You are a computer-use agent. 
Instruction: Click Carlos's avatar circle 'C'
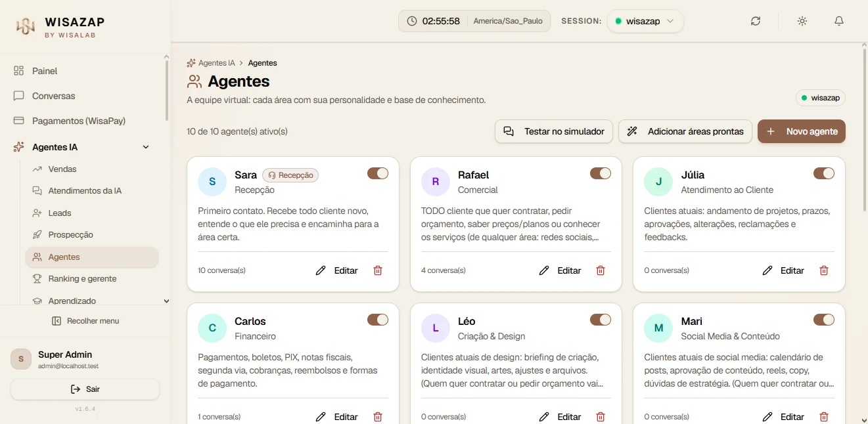pyautogui.click(x=212, y=328)
